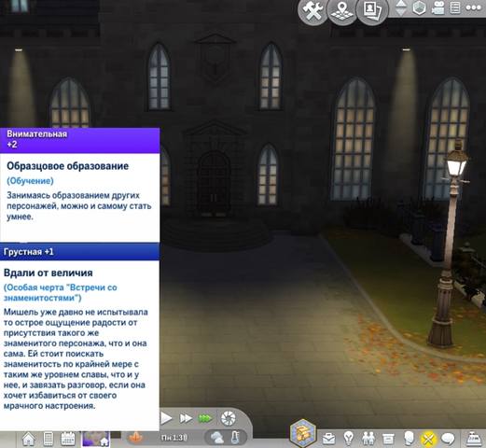This screenshot has height=448, width=486.
Task: Select the Sim portrait thumbnail with house badge
Action: pyautogui.click(x=95, y=439)
